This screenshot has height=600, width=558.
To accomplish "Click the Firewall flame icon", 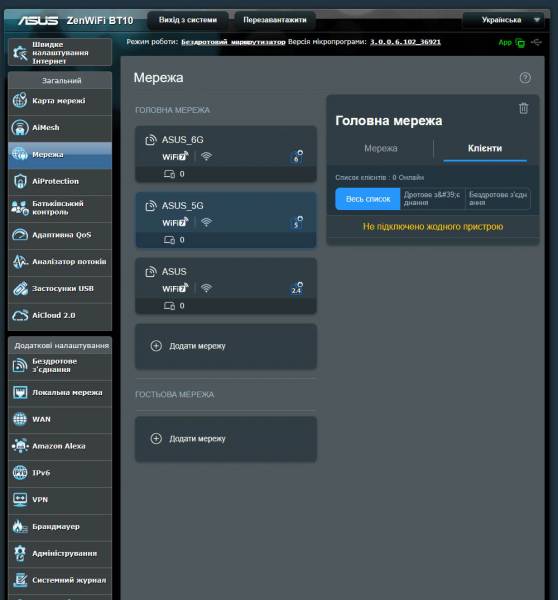I will [20, 527].
